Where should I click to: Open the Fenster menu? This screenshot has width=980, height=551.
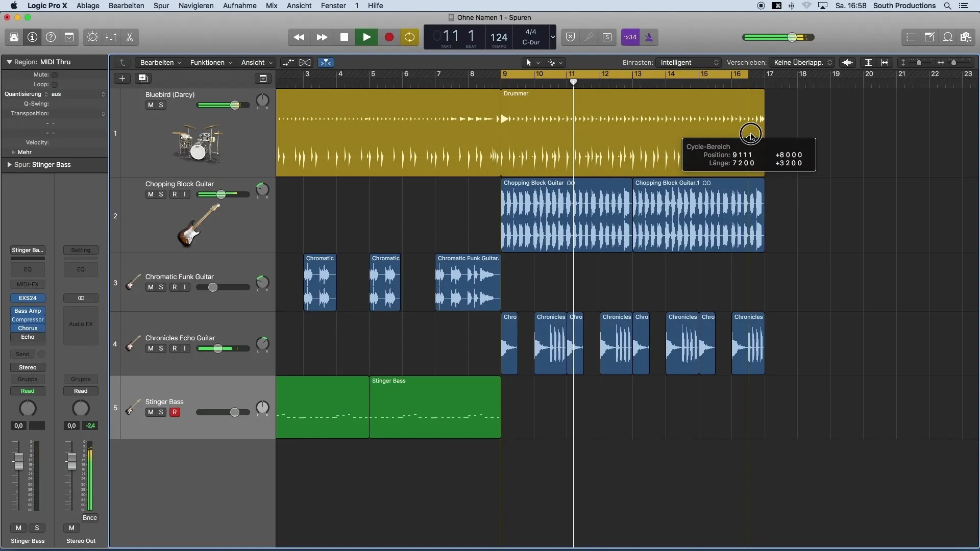pos(333,6)
